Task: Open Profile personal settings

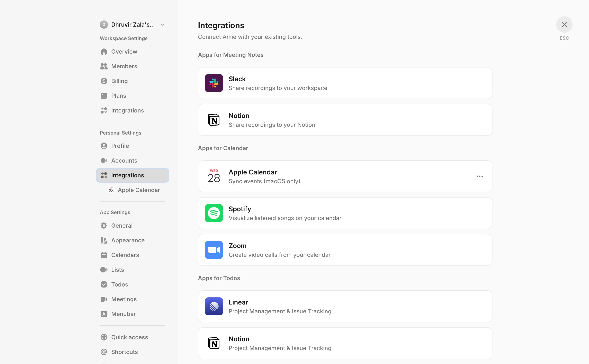Action: pos(132,146)
